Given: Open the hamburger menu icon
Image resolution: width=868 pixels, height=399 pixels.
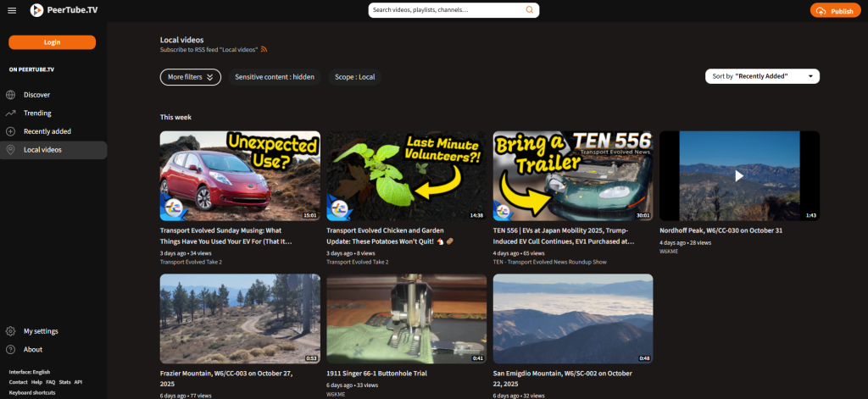Looking at the screenshot, I should point(12,10).
